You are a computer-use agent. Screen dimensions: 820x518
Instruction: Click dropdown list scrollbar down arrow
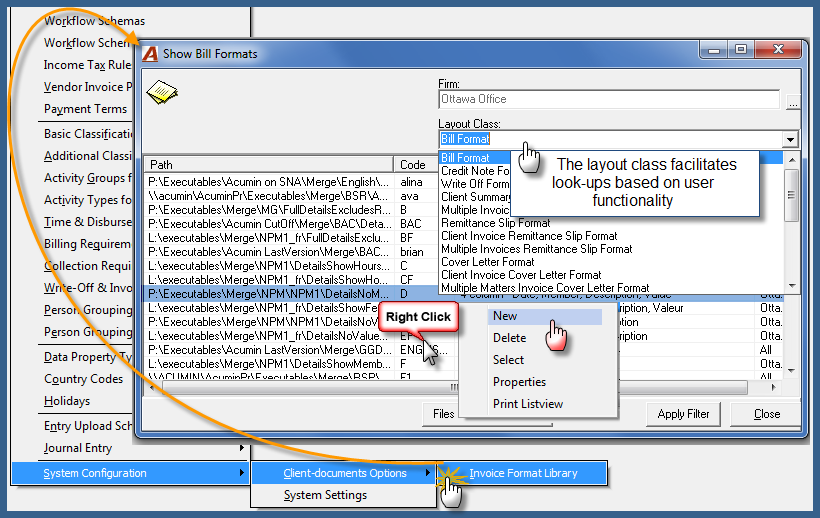click(x=792, y=286)
